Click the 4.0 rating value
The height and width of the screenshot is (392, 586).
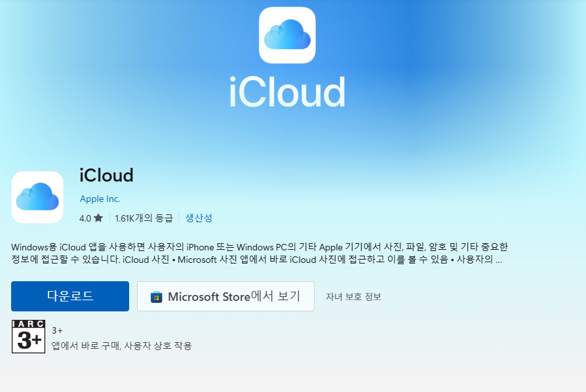point(83,218)
